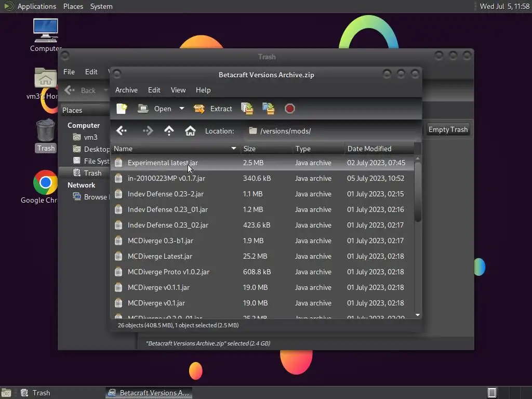
Task: Click the New Archive toolbar icon
Action: pyautogui.click(x=122, y=109)
